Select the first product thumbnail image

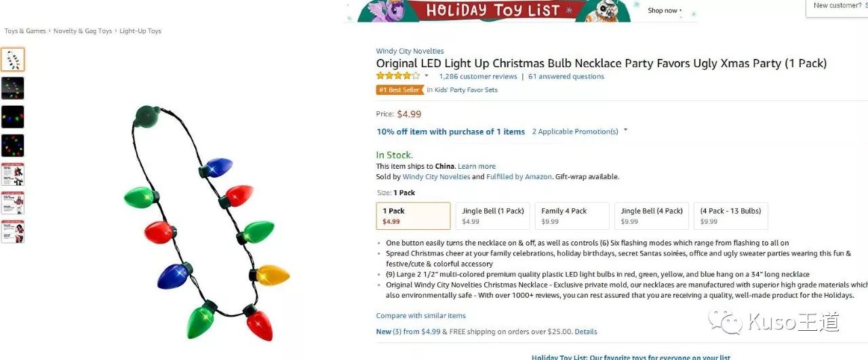12,60
